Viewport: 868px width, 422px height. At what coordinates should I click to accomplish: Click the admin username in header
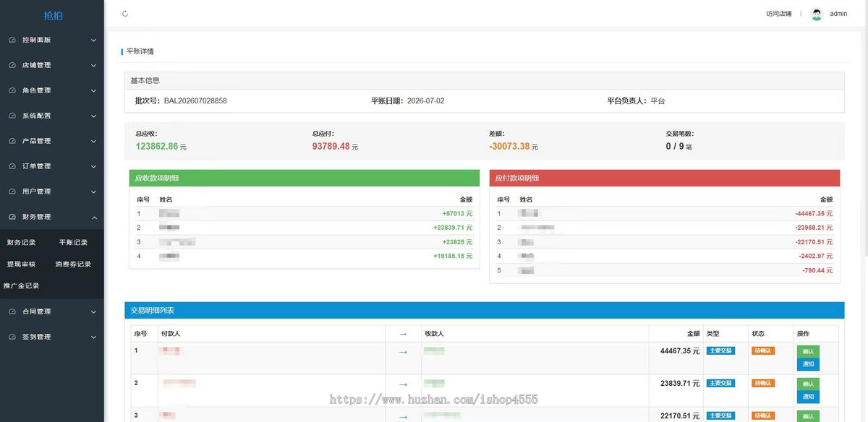(x=838, y=14)
